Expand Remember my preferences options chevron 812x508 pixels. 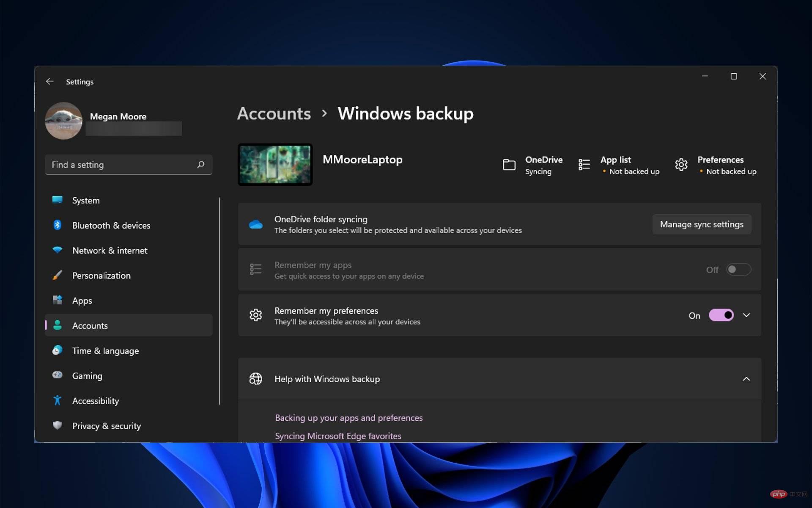click(x=746, y=315)
